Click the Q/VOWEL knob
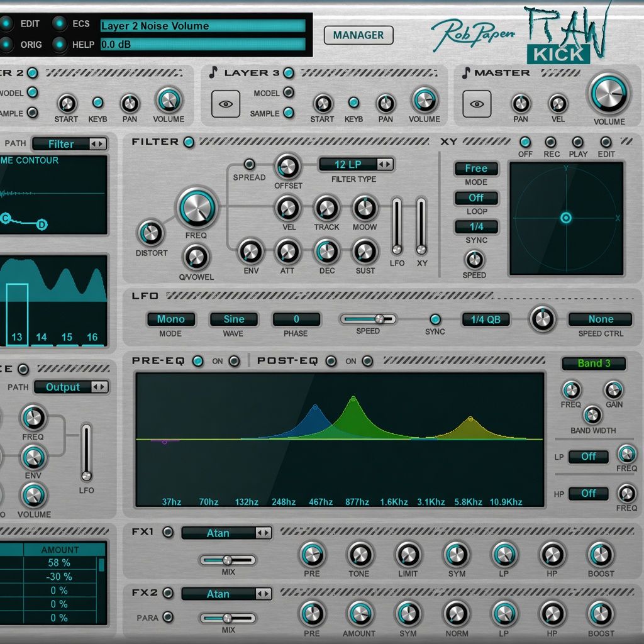This screenshot has width=644, height=644. tap(196, 257)
